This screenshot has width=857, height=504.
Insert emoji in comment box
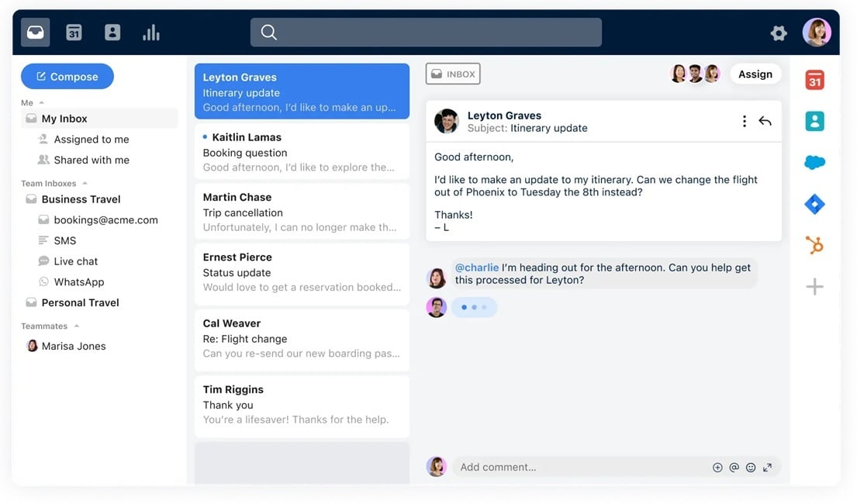pos(751,468)
